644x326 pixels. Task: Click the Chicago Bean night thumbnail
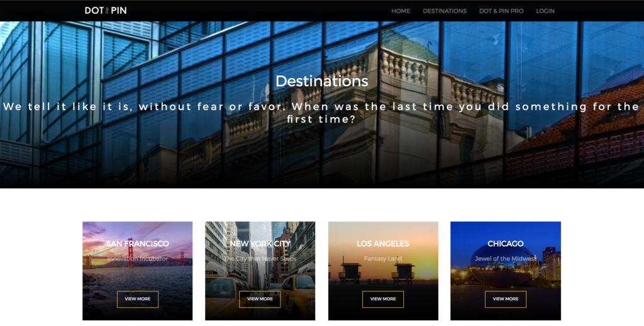click(506, 271)
